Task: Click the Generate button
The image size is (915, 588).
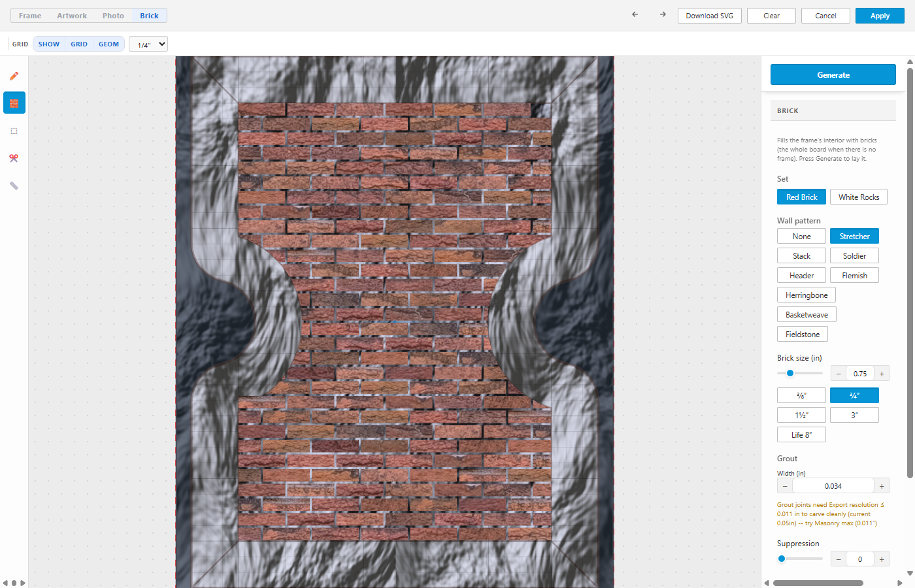Action: [833, 74]
